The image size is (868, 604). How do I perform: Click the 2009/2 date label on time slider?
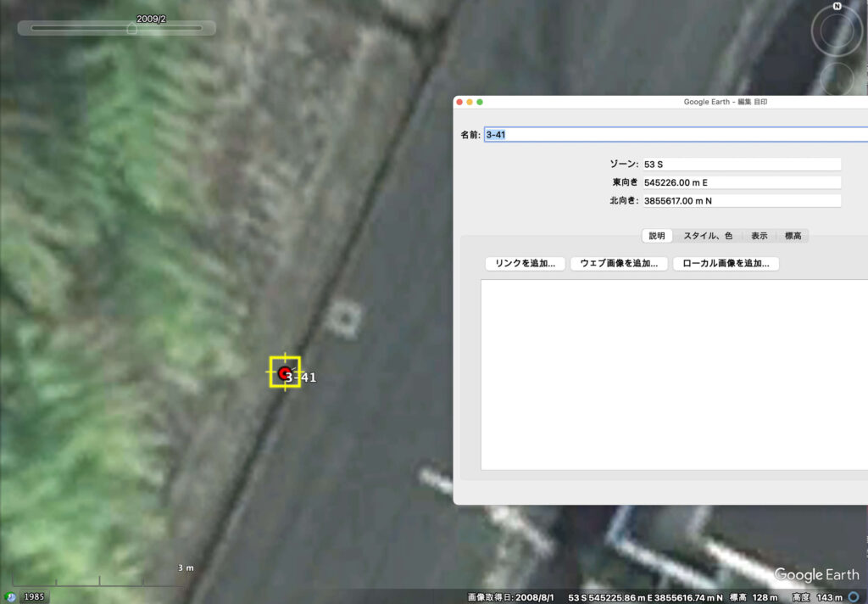pyautogui.click(x=151, y=19)
